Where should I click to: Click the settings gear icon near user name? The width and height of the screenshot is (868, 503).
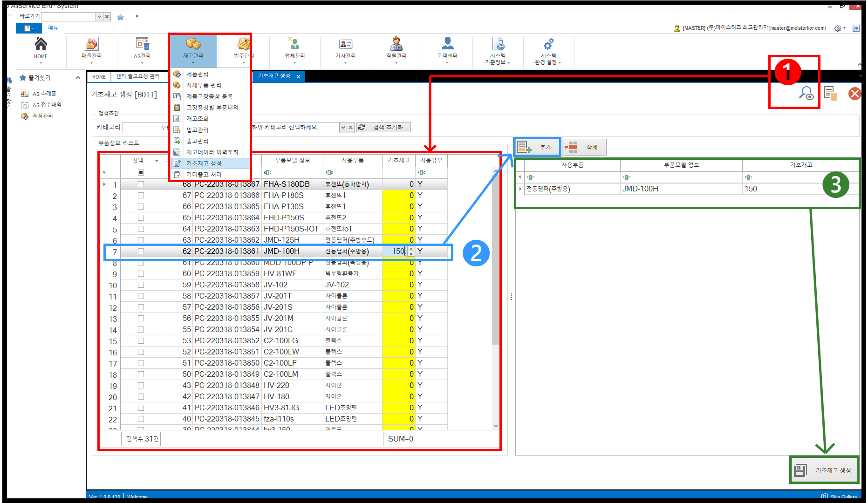(838, 28)
